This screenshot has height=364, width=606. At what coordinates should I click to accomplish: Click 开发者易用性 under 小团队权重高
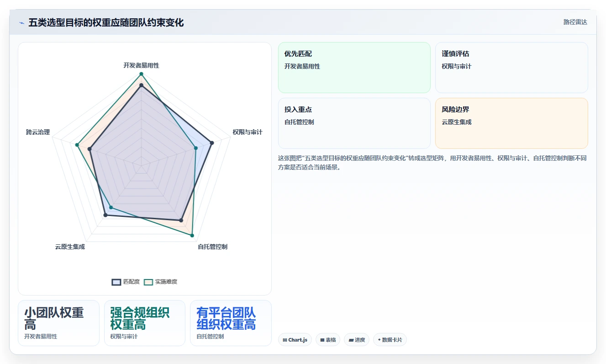tap(41, 337)
